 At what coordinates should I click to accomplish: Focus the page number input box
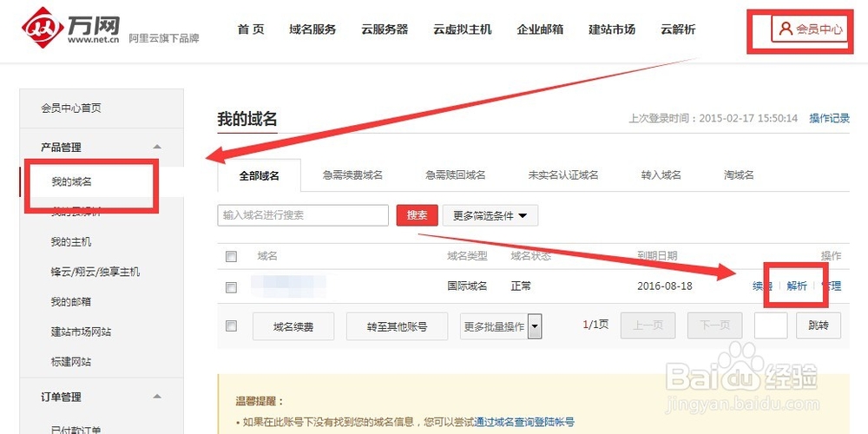click(x=771, y=325)
